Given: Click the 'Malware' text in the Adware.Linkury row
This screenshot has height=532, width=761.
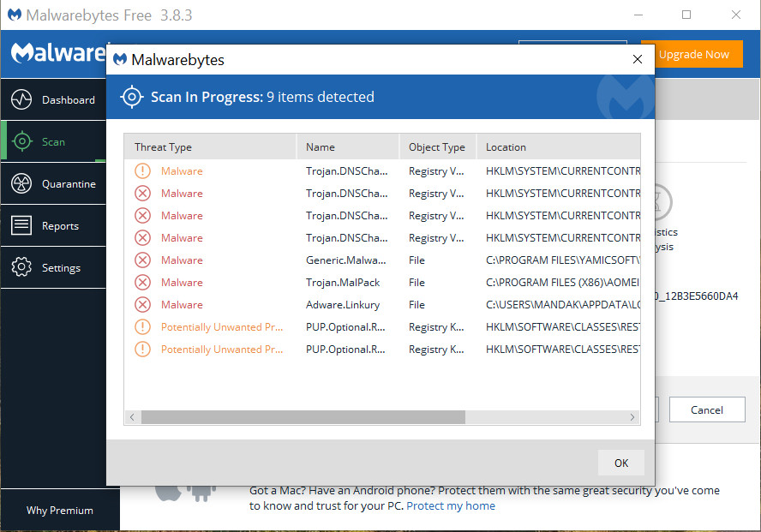Looking at the screenshot, I should tap(182, 305).
